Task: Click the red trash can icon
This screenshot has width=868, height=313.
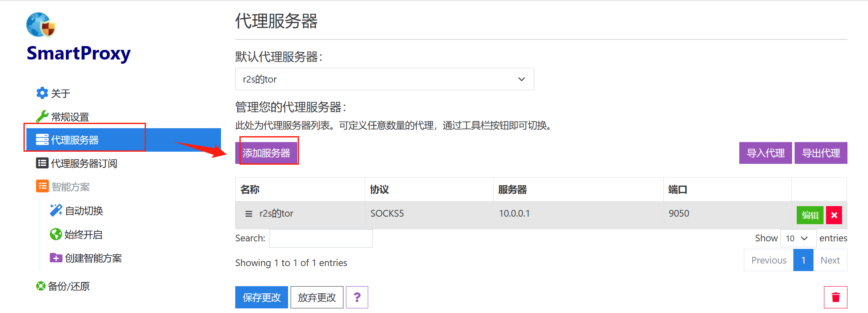Action: 835,297
